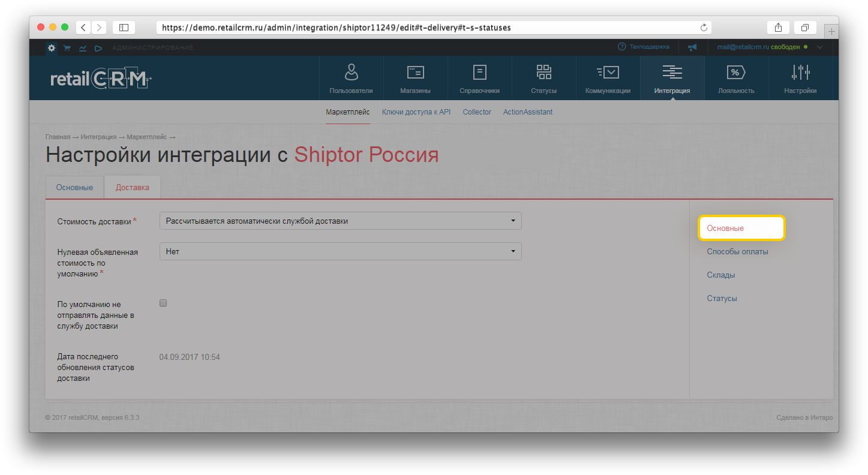Open Настройки with the sliders icon
868x475 pixels.
pos(800,79)
